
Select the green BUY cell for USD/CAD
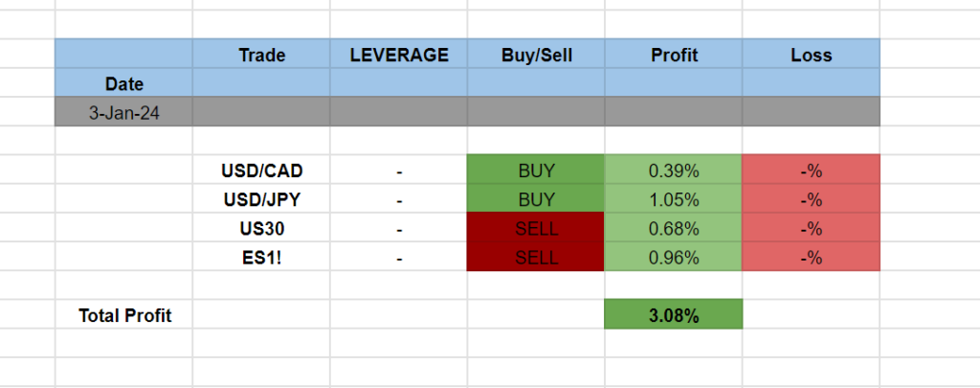[536, 171]
